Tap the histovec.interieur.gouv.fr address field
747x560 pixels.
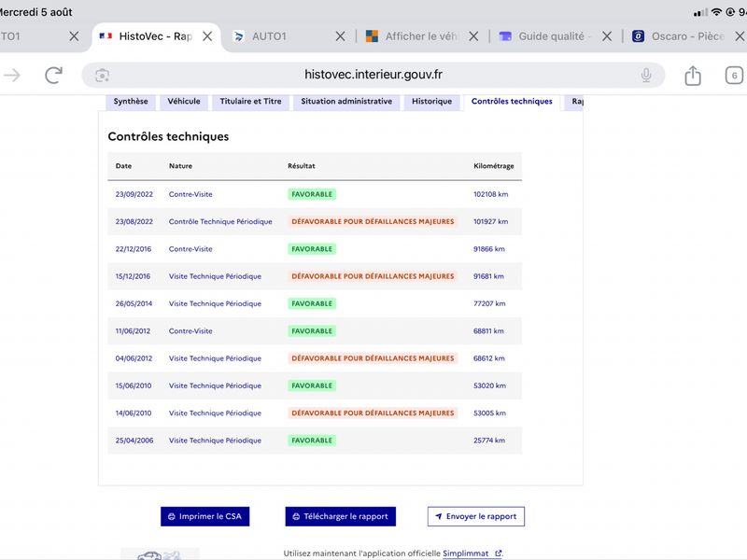click(x=373, y=76)
